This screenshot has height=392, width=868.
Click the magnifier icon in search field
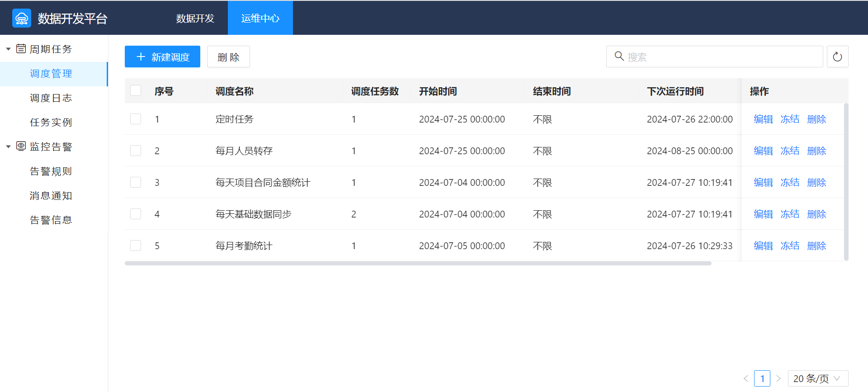click(619, 56)
